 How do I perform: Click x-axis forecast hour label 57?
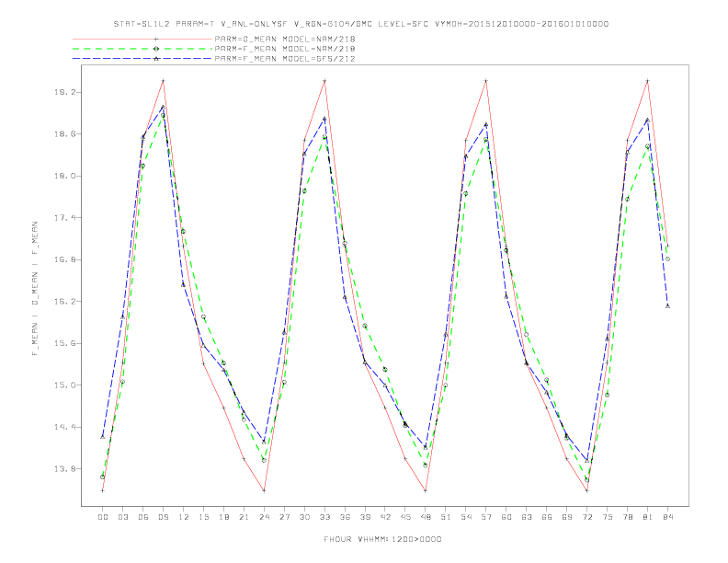pos(486,517)
